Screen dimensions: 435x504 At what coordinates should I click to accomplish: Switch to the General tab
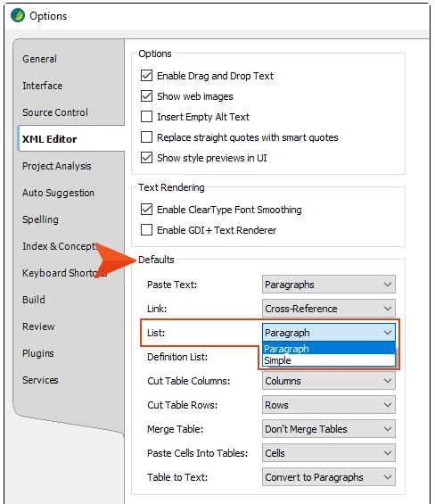point(39,59)
